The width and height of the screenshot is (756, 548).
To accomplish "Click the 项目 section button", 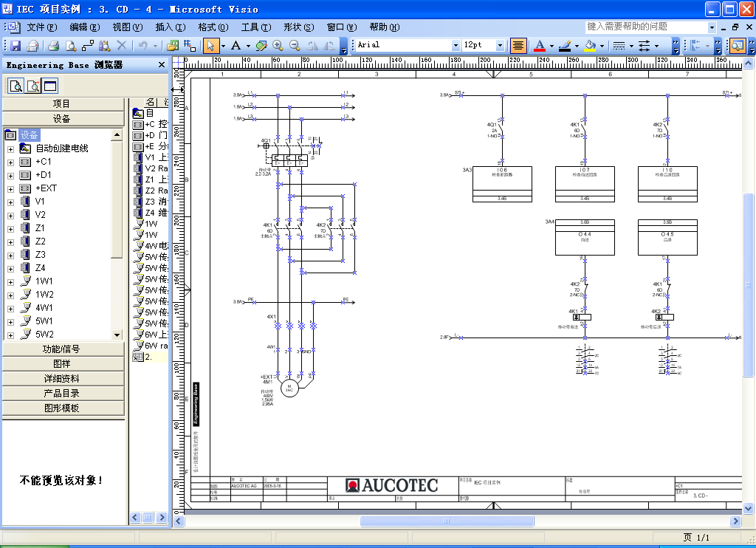I will [63, 103].
